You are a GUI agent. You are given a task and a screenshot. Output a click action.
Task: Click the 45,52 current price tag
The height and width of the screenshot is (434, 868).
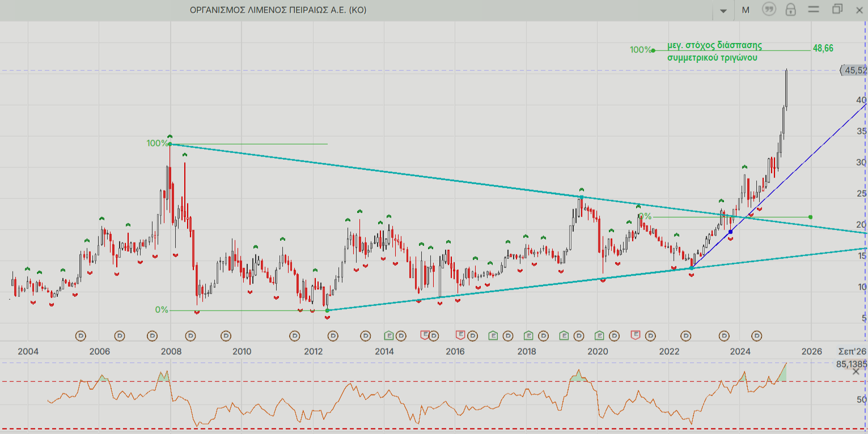[854, 70]
